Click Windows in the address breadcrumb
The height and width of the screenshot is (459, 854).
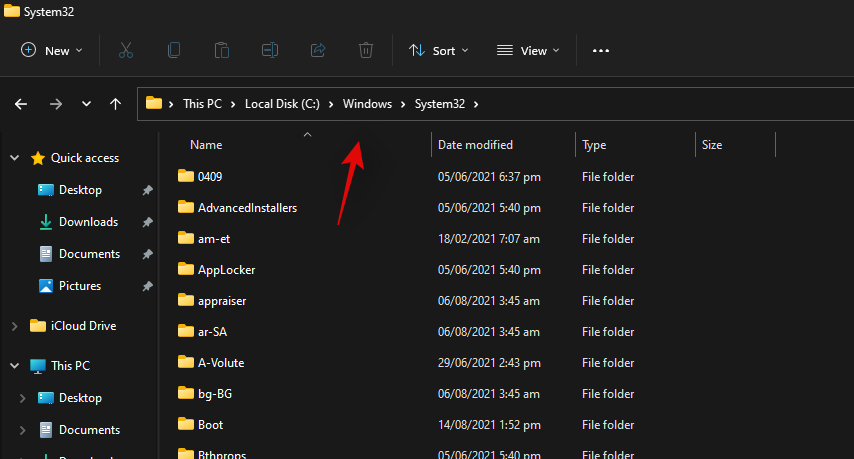click(367, 103)
